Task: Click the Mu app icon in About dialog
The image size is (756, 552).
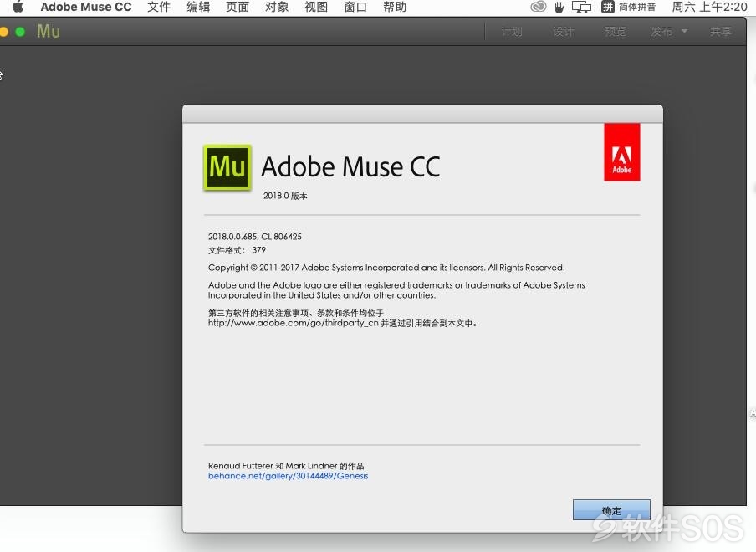Action: pos(227,166)
